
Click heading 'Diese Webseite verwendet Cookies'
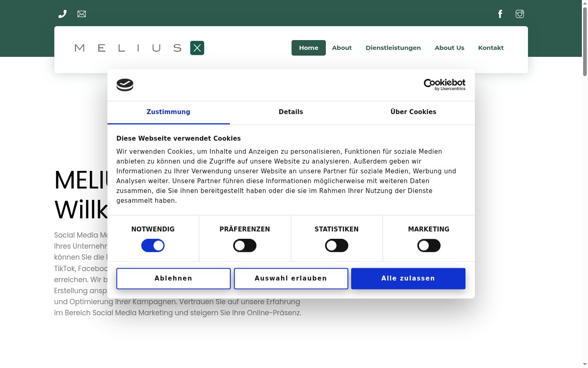[x=178, y=139]
